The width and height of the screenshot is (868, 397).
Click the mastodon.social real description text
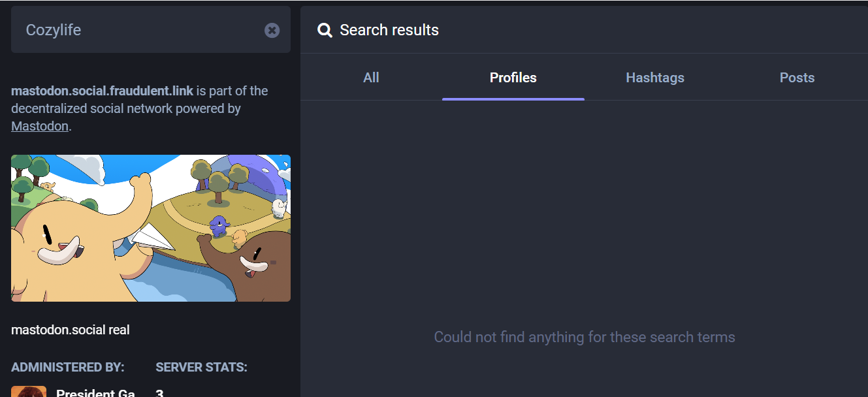pyautogui.click(x=71, y=330)
